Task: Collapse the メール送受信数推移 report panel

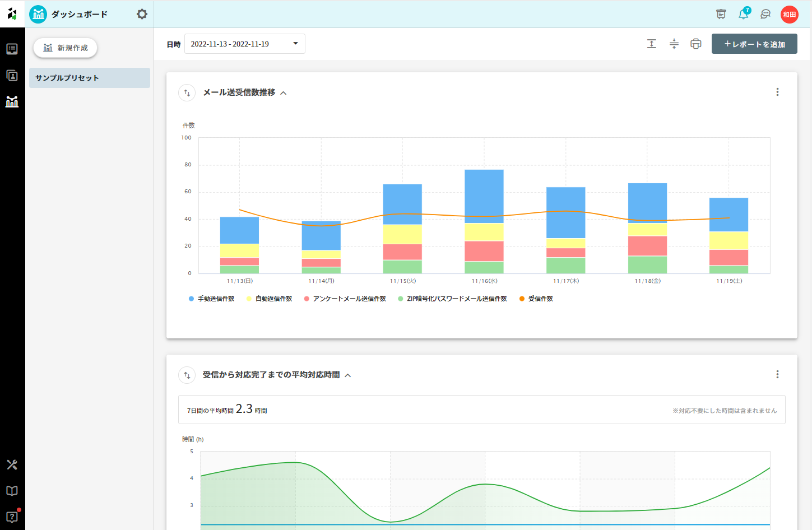Action: coord(284,93)
